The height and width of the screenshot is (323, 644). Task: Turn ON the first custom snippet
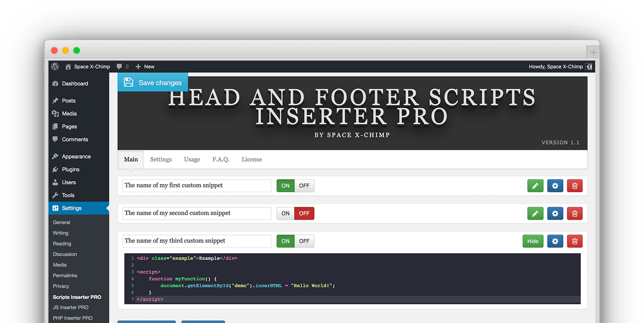coord(285,186)
